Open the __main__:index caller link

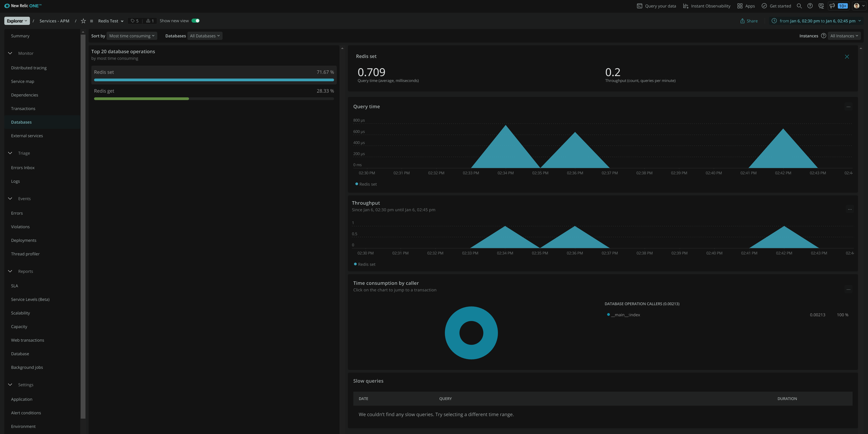coord(626,315)
